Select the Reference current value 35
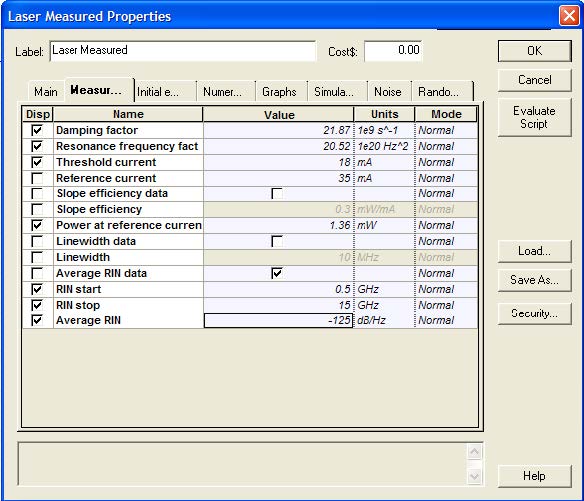Viewport: 584px width, 501px height. tap(278, 178)
